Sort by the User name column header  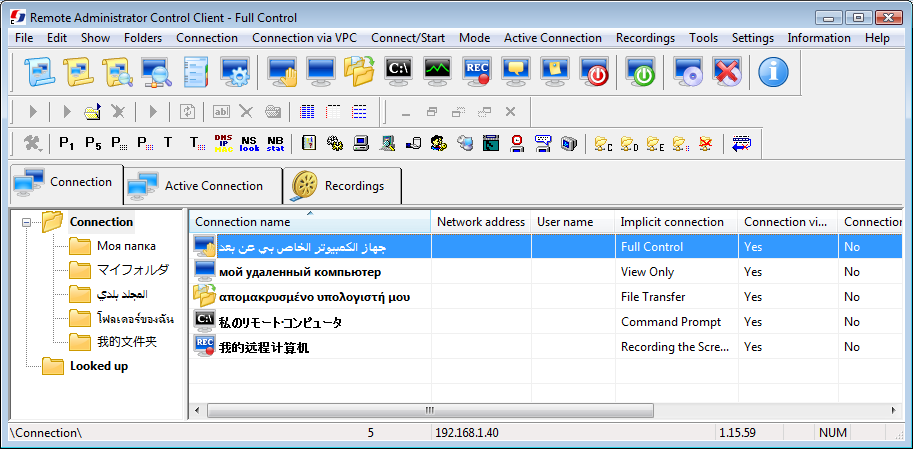[x=573, y=222]
